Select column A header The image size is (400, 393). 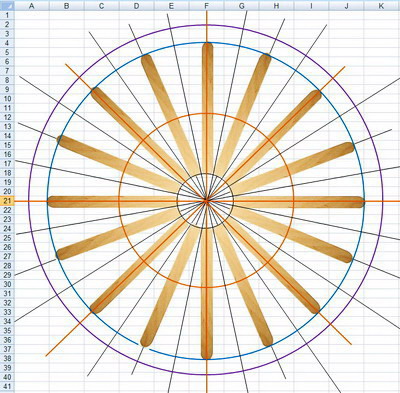click(x=32, y=5)
